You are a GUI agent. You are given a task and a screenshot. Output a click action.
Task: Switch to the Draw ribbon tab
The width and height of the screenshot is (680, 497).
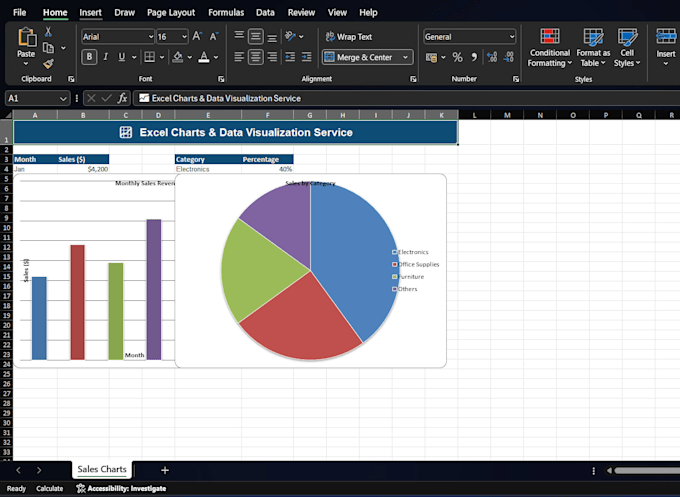pyautogui.click(x=124, y=13)
